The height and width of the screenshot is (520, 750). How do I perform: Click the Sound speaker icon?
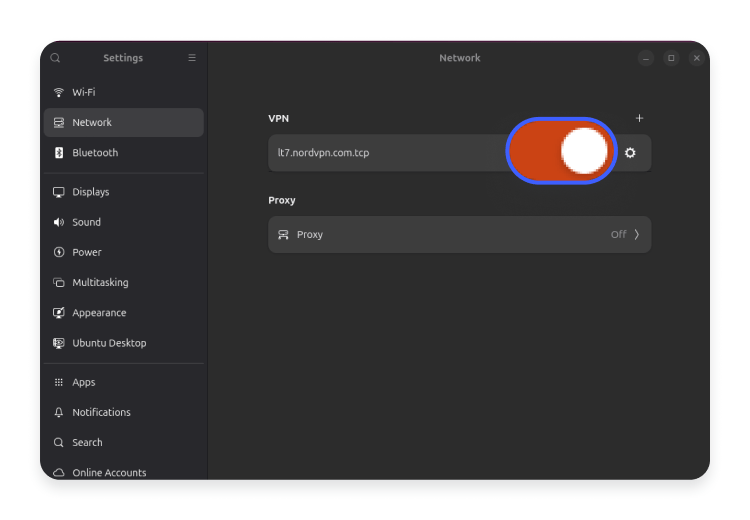pyautogui.click(x=59, y=222)
